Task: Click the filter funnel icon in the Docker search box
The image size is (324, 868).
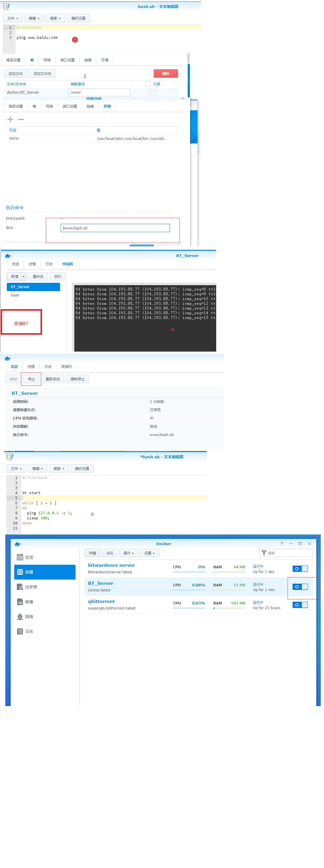Action: point(264,553)
